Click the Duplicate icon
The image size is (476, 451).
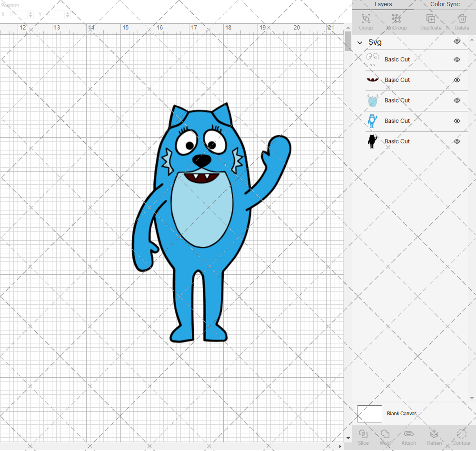tap(431, 19)
